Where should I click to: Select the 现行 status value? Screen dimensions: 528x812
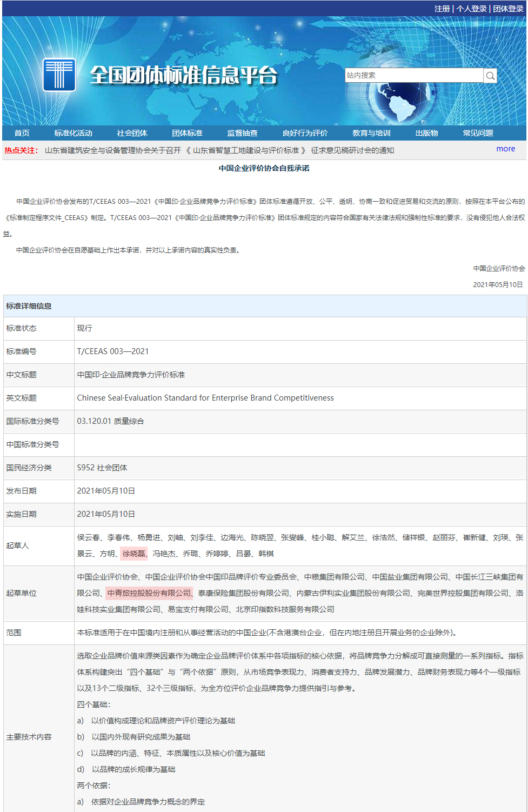tap(85, 328)
